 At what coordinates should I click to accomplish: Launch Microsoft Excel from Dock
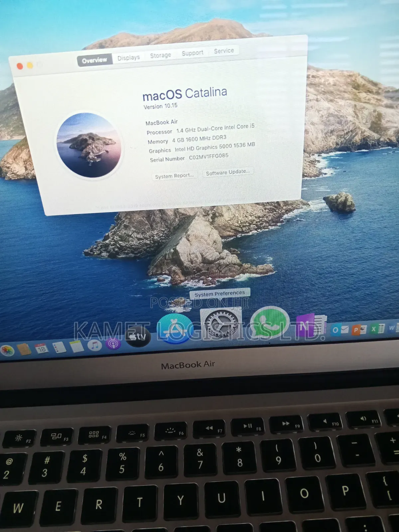pos(377,329)
